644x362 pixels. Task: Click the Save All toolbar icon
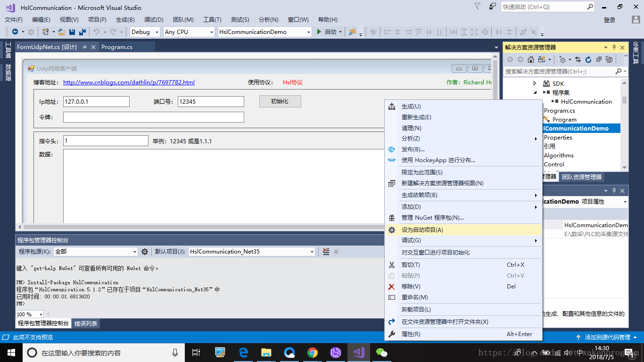[83, 32]
